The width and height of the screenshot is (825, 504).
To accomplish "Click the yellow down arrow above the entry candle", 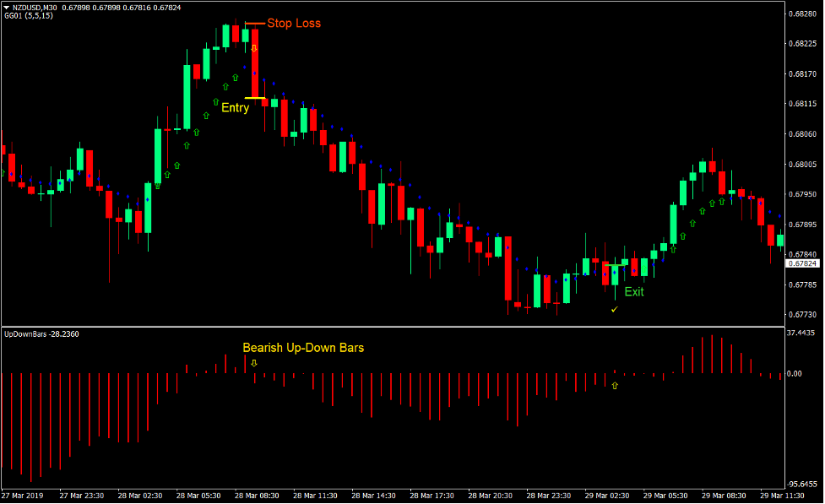I will coord(254,49).
